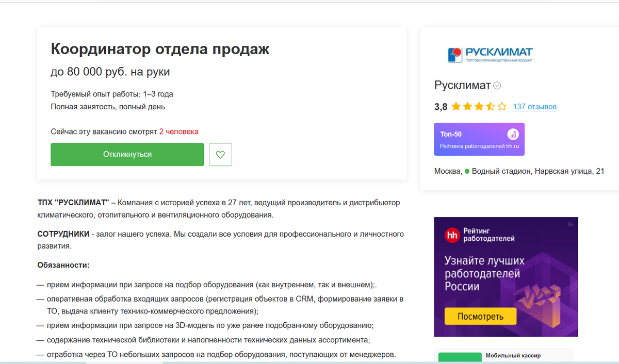Click Москва in the address line
The width and height of the screenshot is (619, 364).
pyautogui.click(x=448, y=170)
